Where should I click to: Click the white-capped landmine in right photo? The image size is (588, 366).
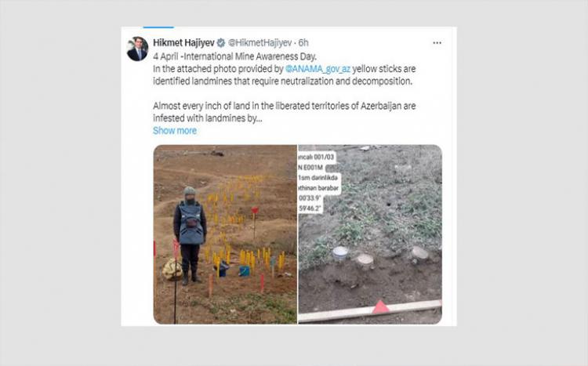click(340, 253)
